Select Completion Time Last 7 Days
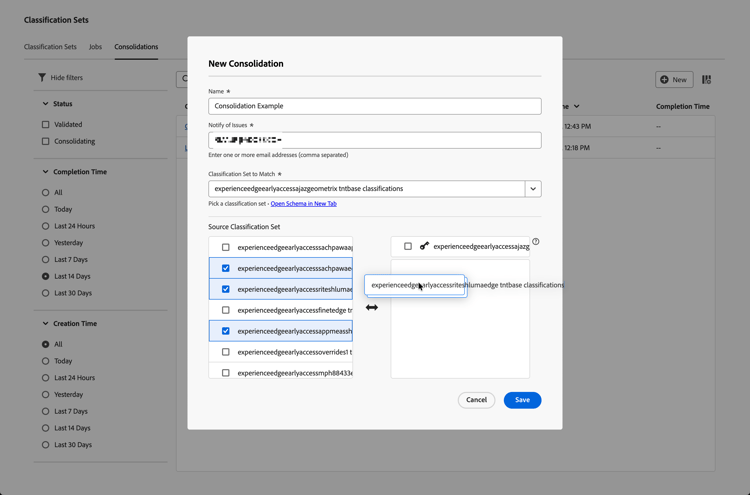 tap(45, 259)
